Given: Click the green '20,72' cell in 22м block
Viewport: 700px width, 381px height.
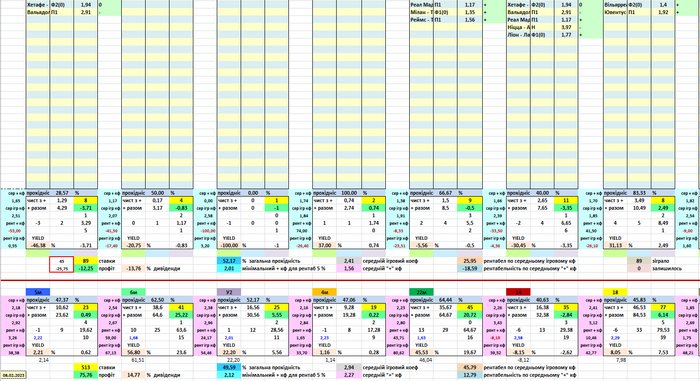Looking at the screenshot, I should click(x=470, y=315).
